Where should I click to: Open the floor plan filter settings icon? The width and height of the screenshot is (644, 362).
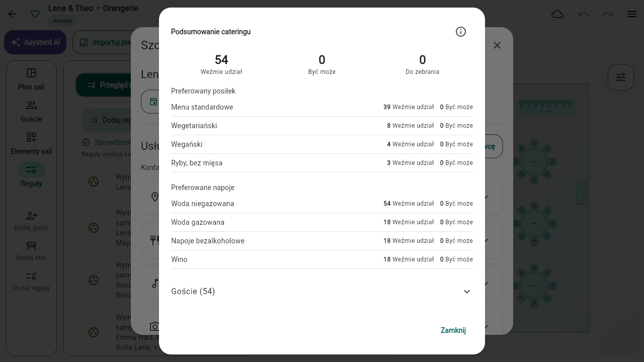click(621, 77)
